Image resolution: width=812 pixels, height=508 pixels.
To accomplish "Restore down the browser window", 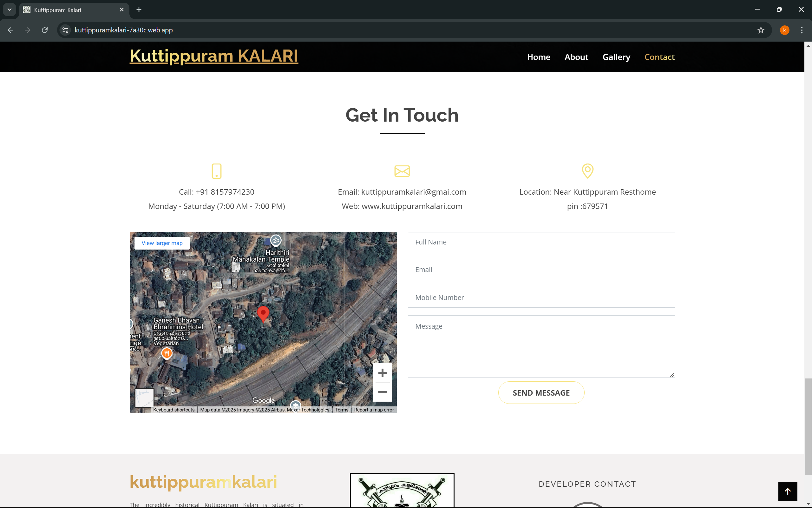I will click(779, 10).
